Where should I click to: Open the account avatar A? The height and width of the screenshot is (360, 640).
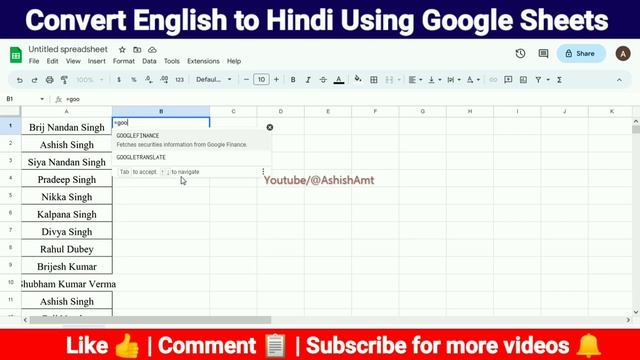click(623, 53)
